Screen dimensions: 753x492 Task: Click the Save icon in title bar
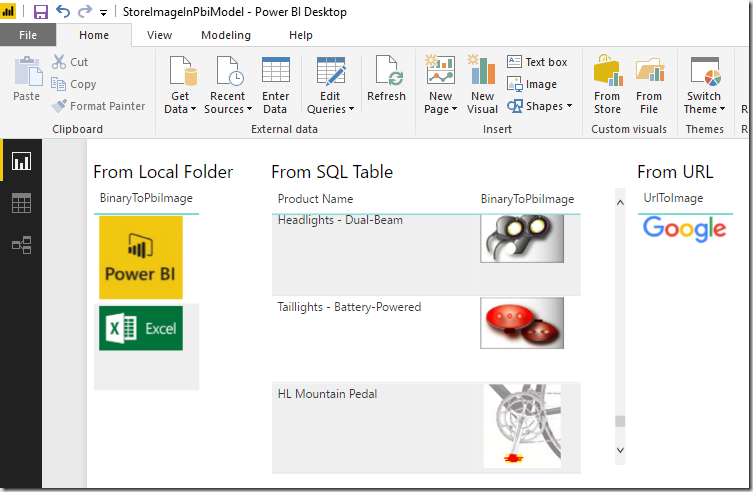click(x=41, y=11)
